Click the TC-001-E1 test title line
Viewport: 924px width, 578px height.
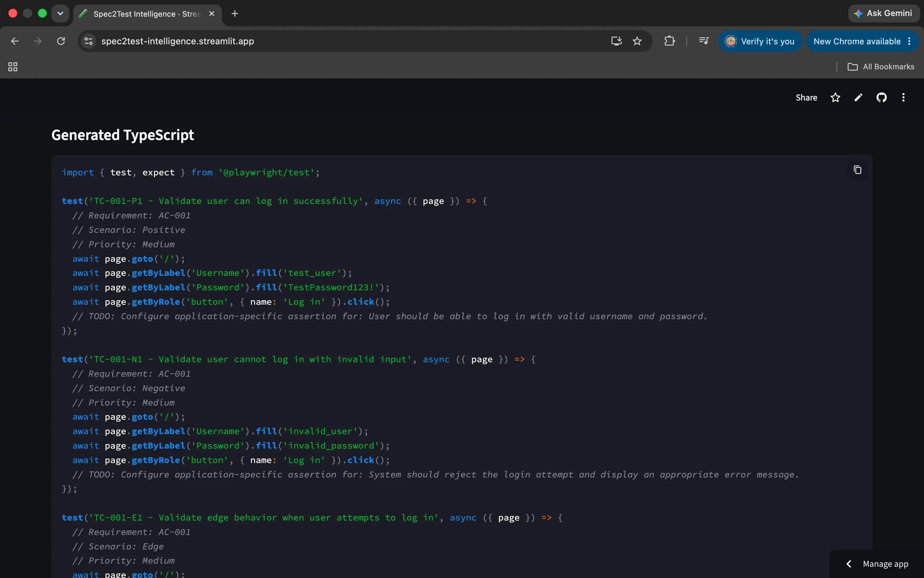click(312, 518)
